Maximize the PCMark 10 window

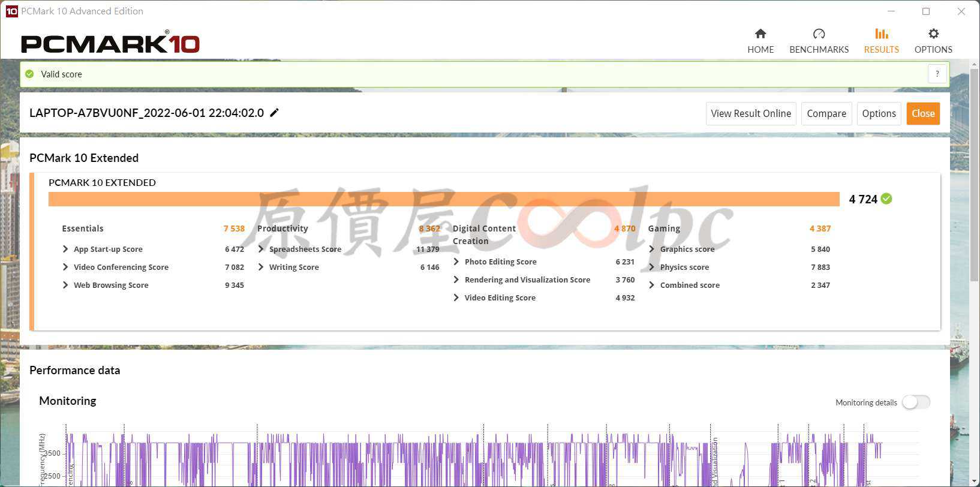click(926, 11)
